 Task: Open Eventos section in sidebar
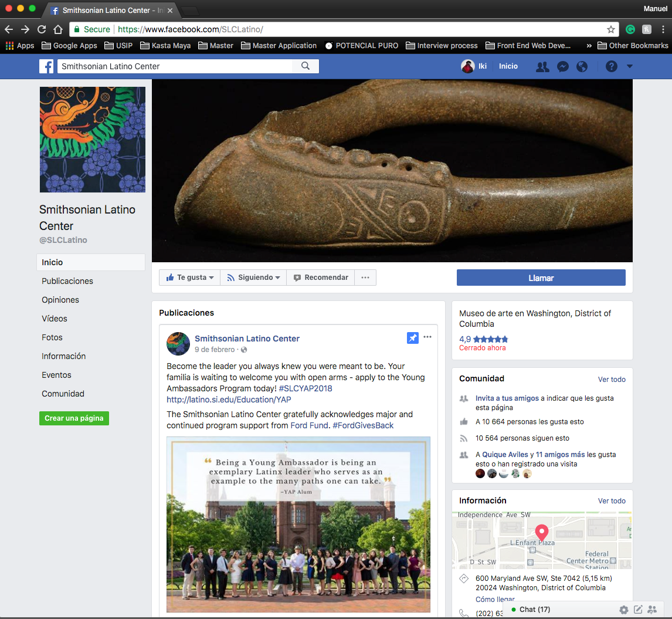(x=56, y=375)
